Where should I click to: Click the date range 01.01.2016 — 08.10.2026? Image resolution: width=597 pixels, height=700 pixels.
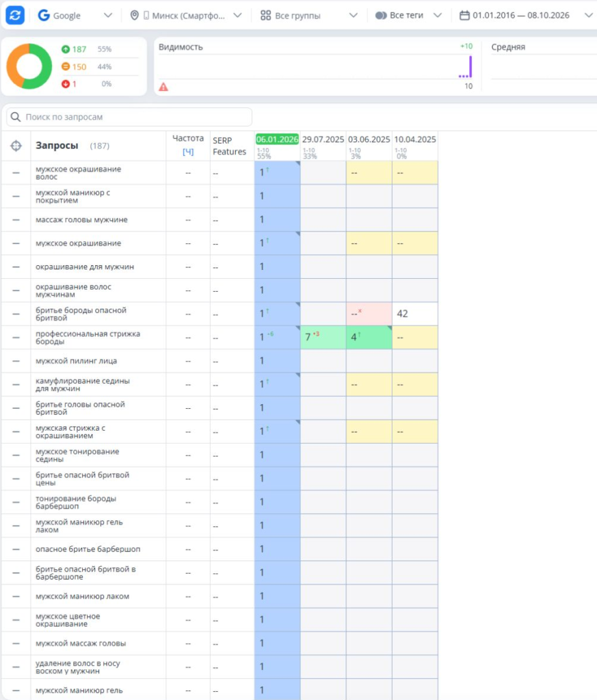point(521,16)
